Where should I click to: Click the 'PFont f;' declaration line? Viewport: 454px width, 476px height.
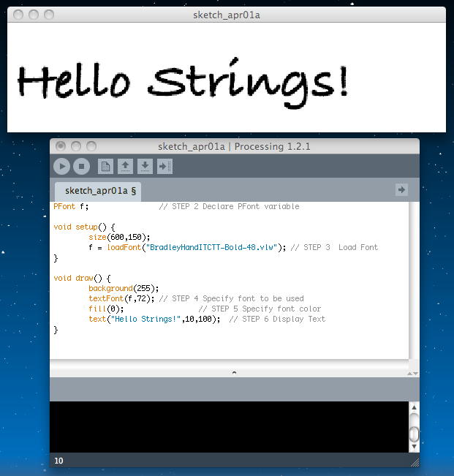(71, 207)
